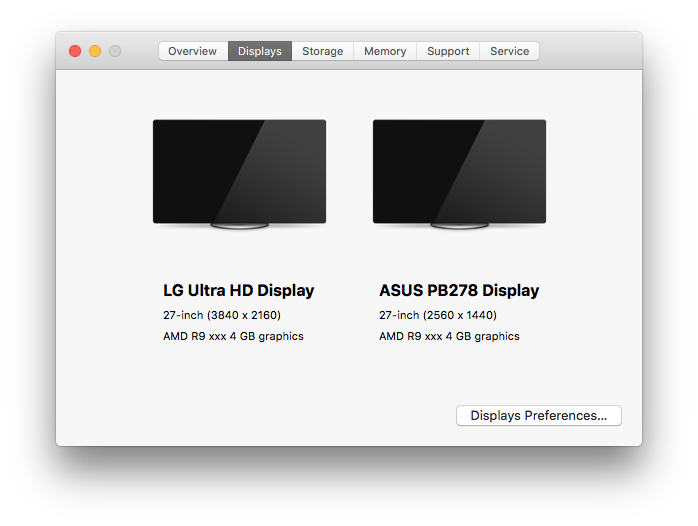Viewport: 698px width, 526px height.
Task: Select the Displays tab
Action: point(260,51)
